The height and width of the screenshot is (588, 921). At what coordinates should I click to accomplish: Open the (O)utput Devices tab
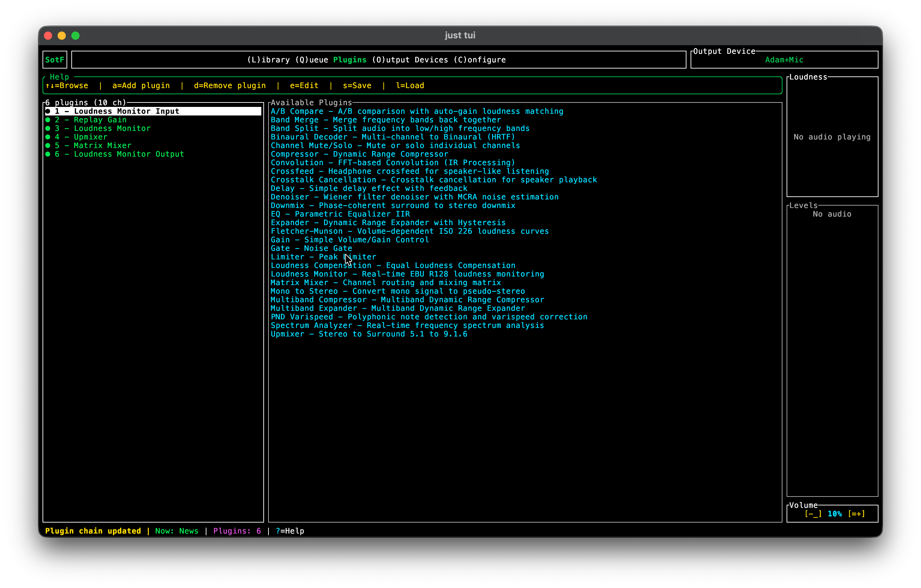[x=410, y=60]
